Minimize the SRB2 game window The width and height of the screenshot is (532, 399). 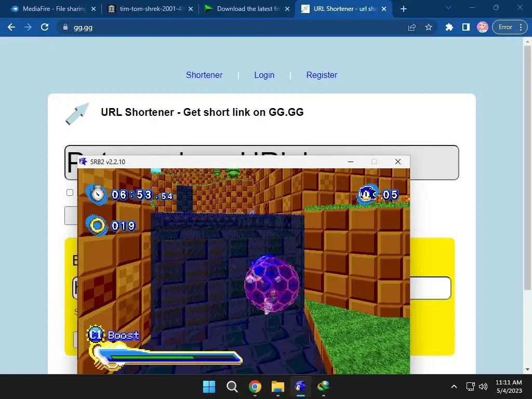pos(351,162)
